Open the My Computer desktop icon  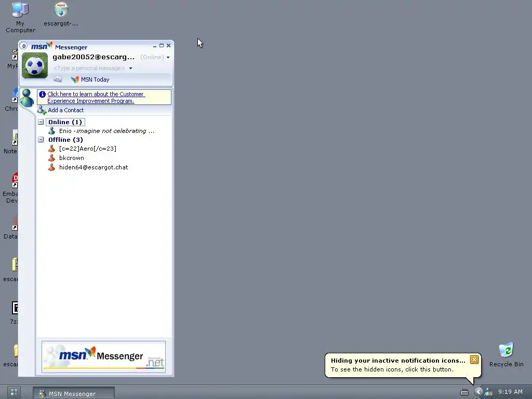pyautogui.click(x=20, y=17)
